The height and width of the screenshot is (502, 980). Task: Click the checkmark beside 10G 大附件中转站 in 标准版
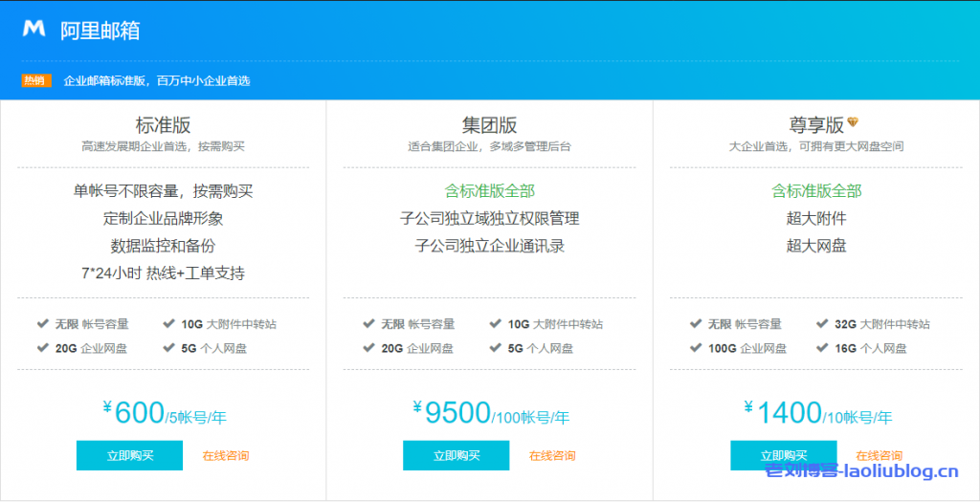point(168,323)
